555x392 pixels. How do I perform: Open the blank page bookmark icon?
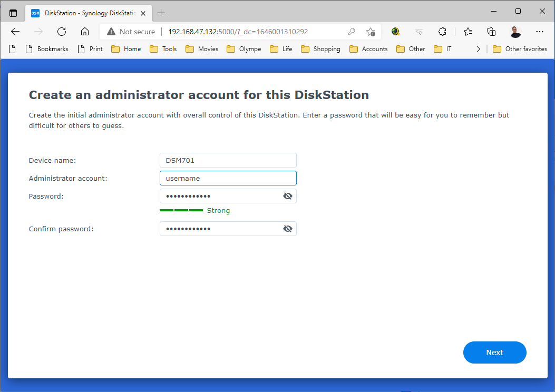coord(12,49)
